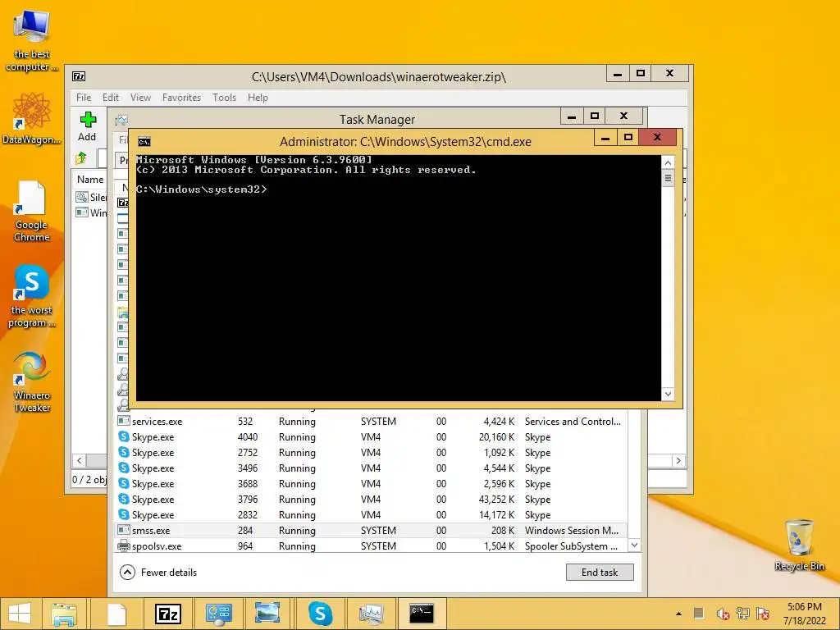Screen dimensions: 840x630
Task: Click scroll down arrow in Task Manager list
Action: (634, 546)
